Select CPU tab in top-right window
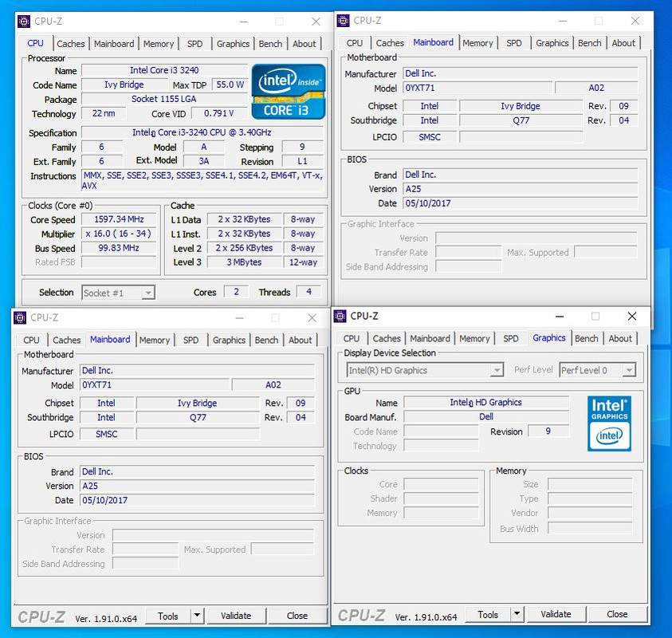672x638 pixels. point(355,43)
